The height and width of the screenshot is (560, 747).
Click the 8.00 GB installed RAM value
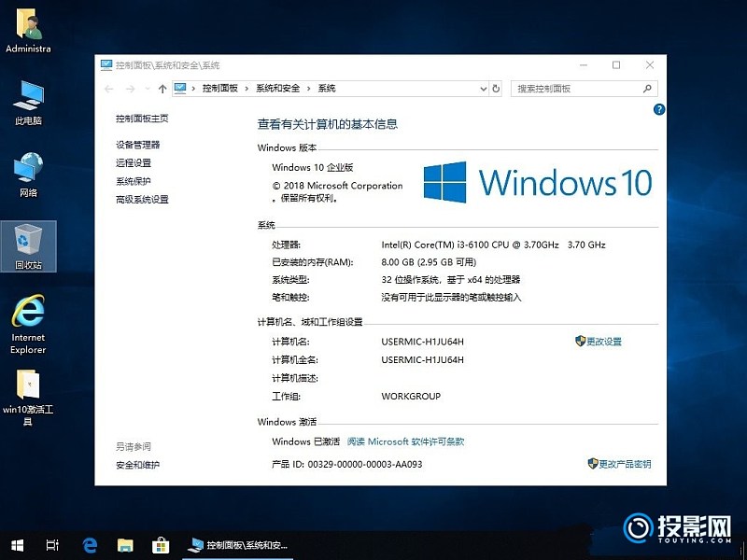pos(429,262)
